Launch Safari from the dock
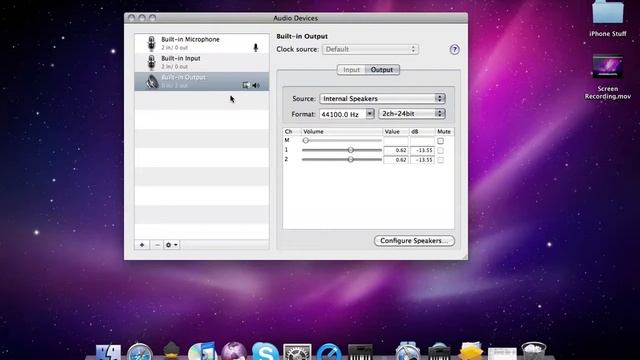The image size is (640, 360). tap(140, 353)
